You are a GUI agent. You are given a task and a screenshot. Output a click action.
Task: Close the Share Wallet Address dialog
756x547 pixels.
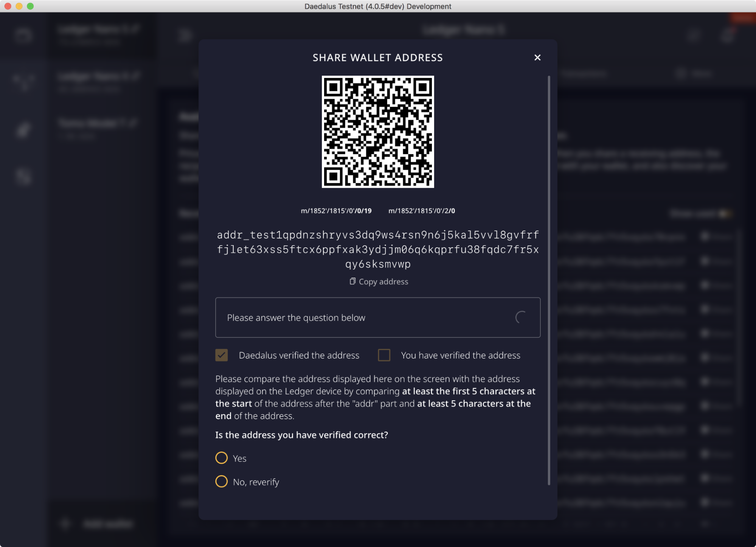[537, 57]
